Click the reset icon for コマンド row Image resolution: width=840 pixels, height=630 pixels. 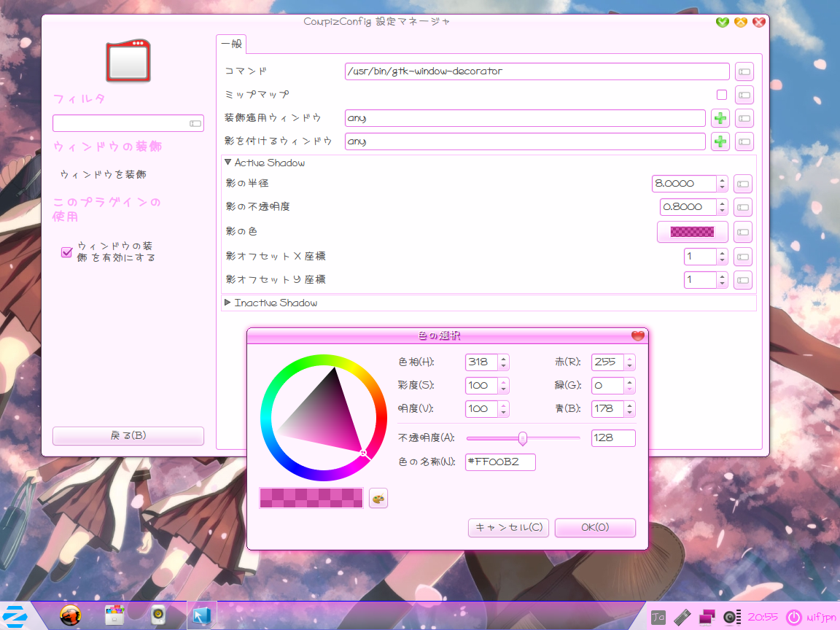[744, 71]
